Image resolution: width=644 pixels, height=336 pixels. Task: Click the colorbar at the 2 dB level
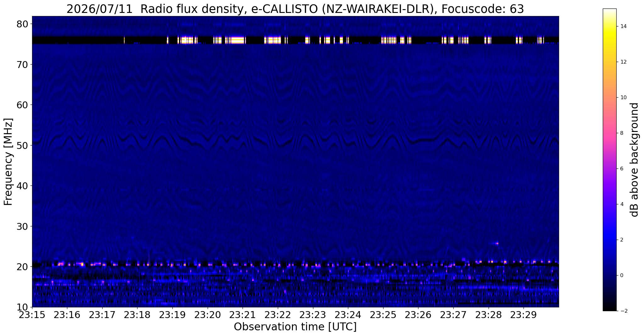[x=609, y=240]
